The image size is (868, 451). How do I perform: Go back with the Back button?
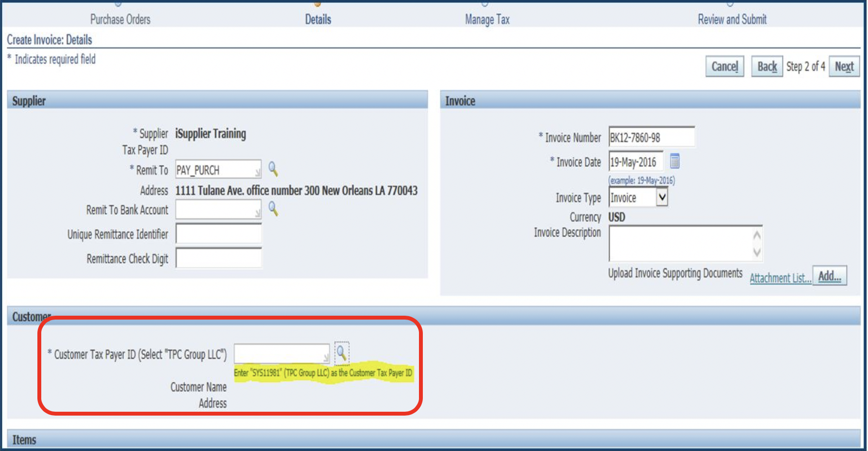[x=767, y=66]
